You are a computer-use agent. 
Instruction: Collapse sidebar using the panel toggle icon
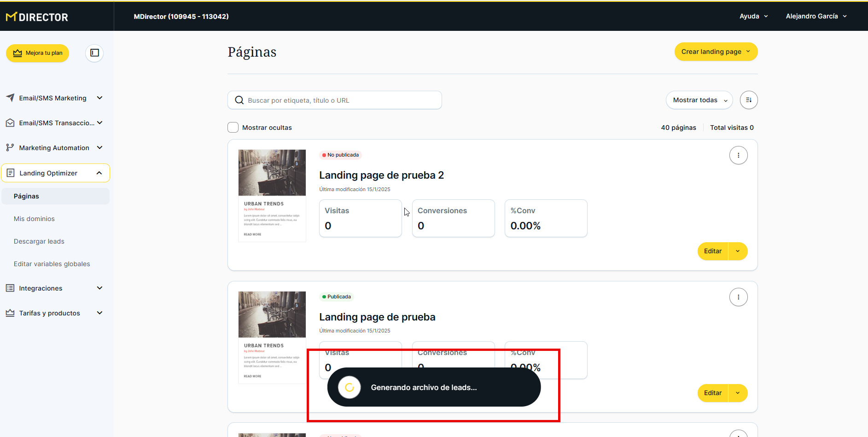[94, 53]
